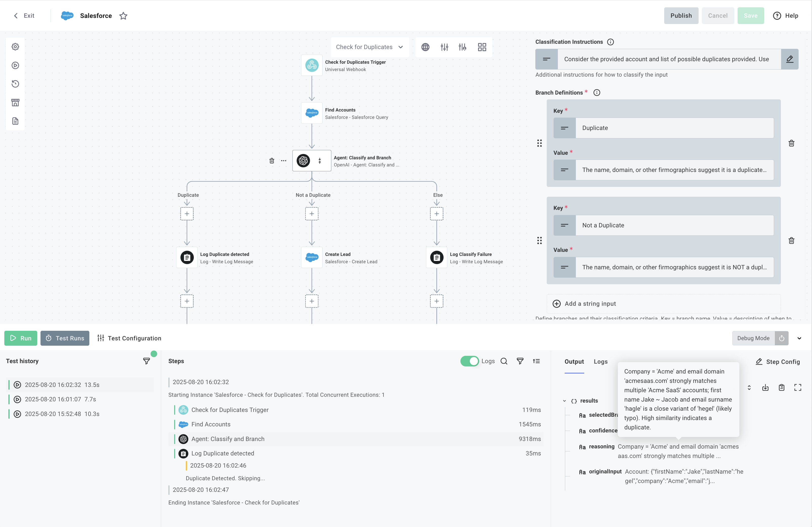This screenshot has height=527, width=812.
Task: Expand output results to fullscreen
Action: [798, 387]
